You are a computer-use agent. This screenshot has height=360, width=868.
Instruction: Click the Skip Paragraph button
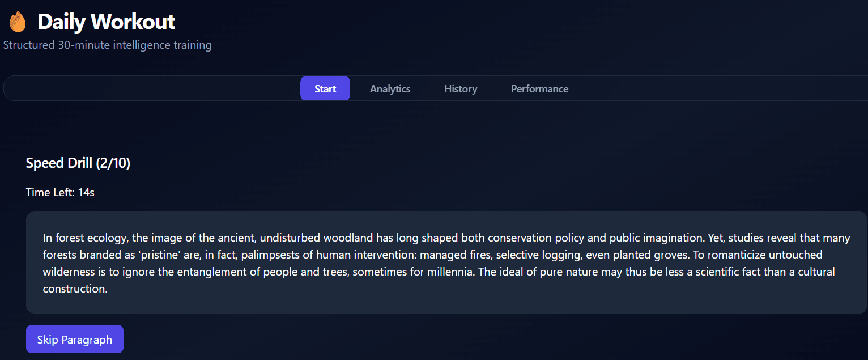[75, 339]
